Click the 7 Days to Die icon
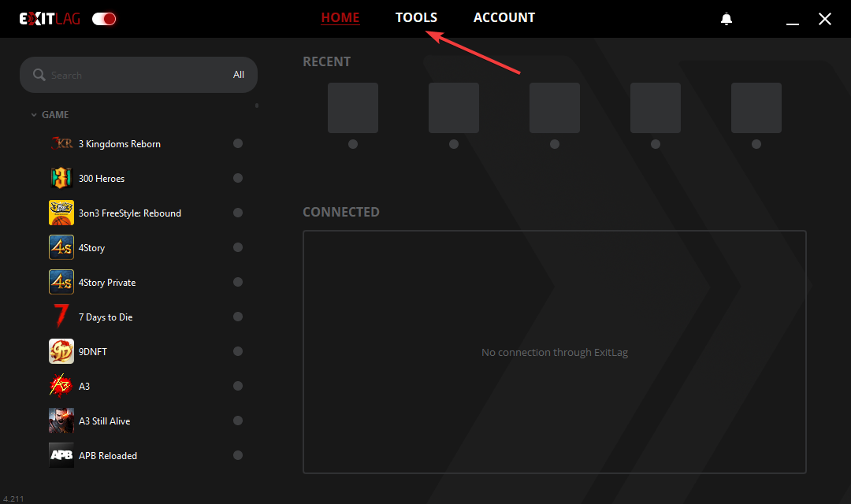Image resolution: width=851 pixels, height=504 pixels. click(61, 317)
